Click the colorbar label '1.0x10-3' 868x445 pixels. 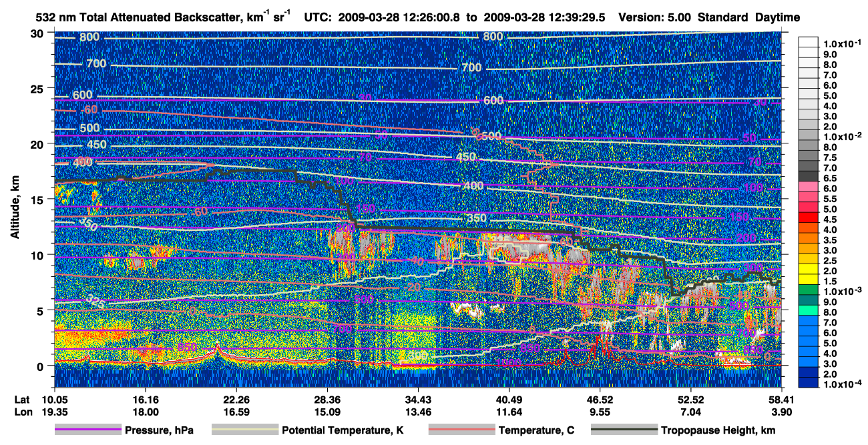coord(843,291)
